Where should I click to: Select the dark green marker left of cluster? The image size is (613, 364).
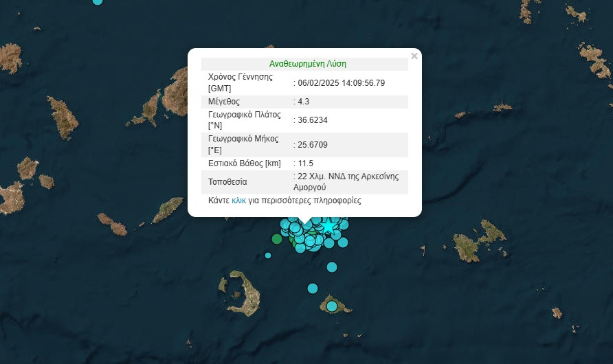(277, 239)
